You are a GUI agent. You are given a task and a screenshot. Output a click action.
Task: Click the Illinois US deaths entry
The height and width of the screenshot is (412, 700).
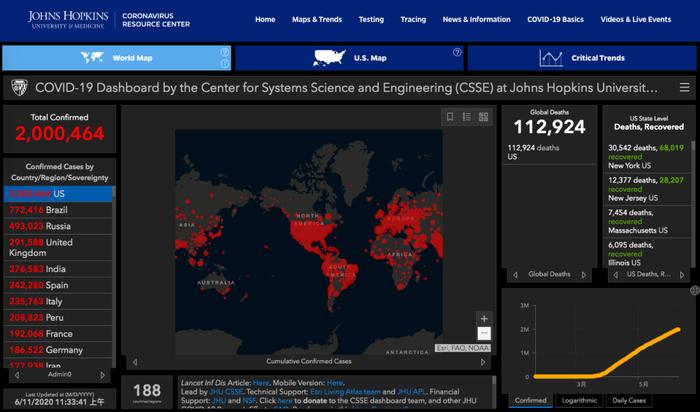pos(646,254)
